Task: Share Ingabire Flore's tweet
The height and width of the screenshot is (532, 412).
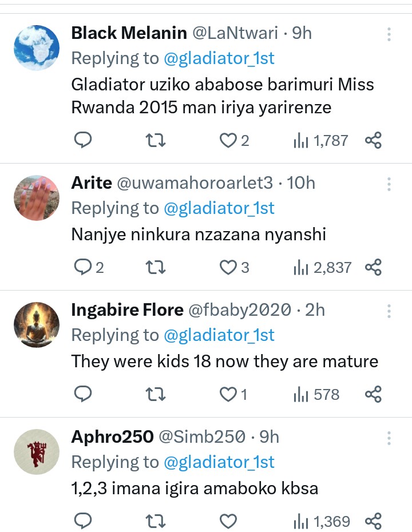Action: pyautogui.click(x=373, y=394)
